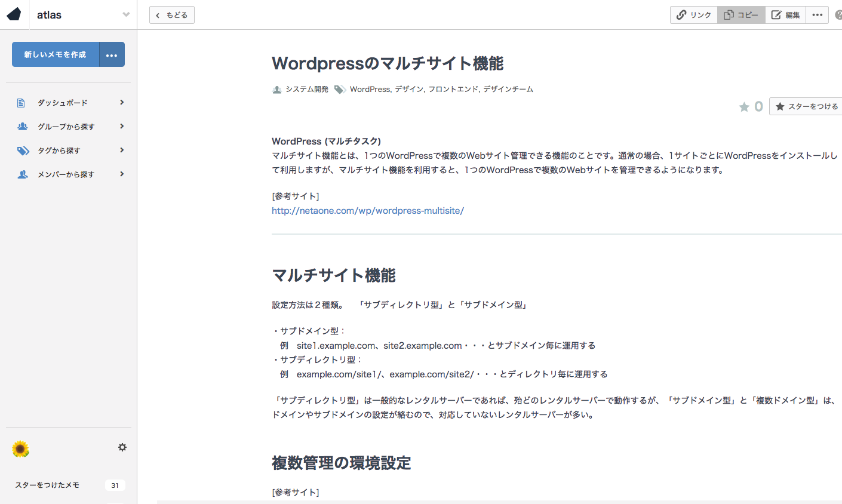Select the WordPress tag
The height and width of the screenshot is (504, 842).
370,90
